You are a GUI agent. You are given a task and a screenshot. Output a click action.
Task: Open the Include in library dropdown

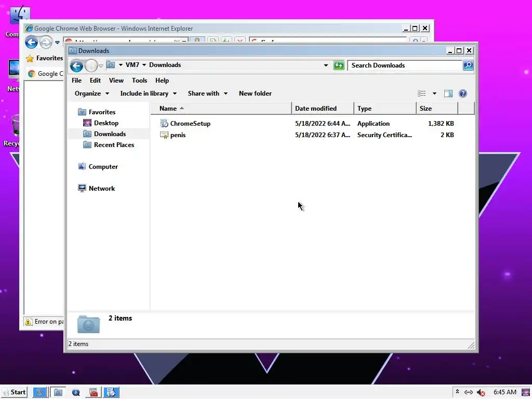pos(148,94)
